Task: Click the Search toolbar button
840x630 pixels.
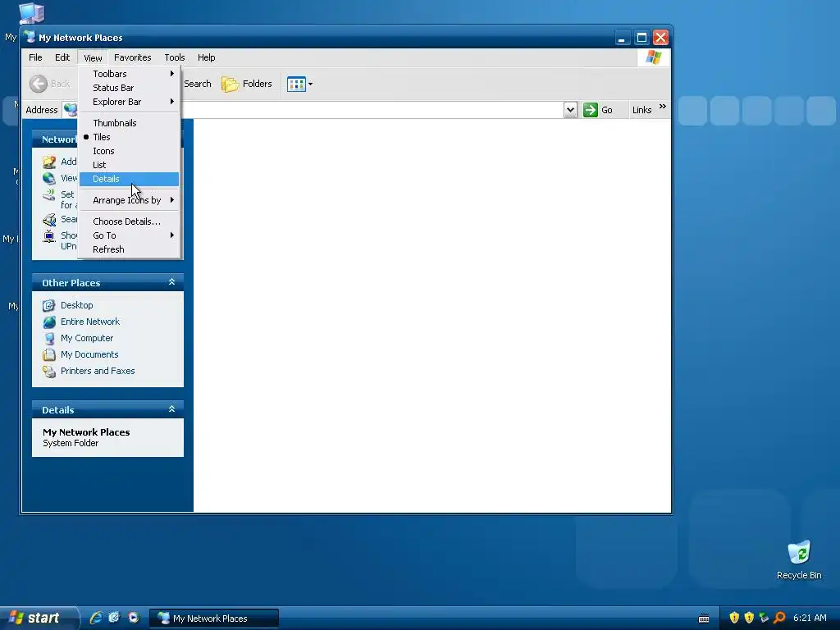Action: (197, 84)
